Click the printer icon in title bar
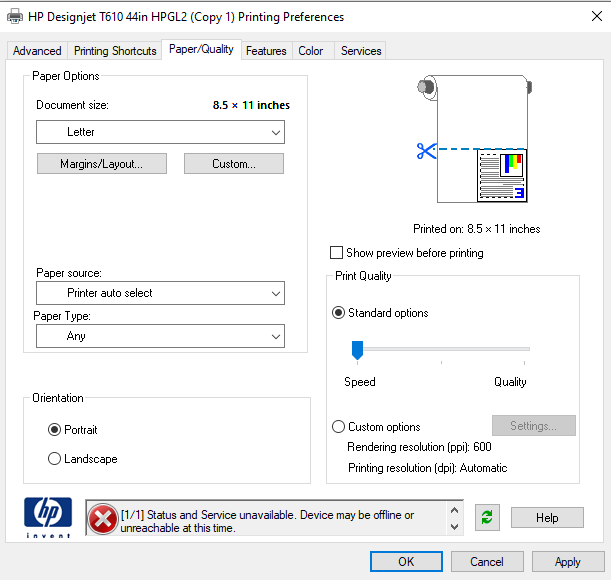 [14, 17]
